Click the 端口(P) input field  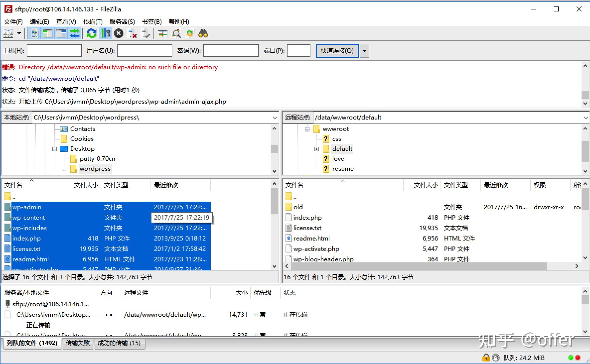pyautogui.click(x=299, y=51)
